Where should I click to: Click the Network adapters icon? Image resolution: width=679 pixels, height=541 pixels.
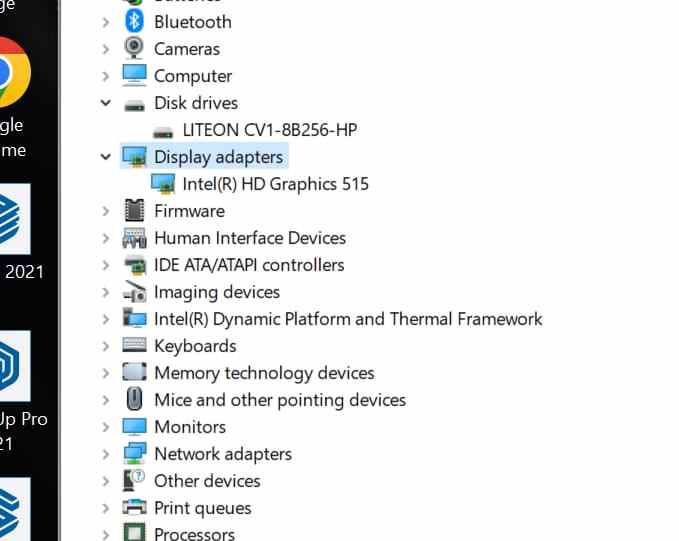coord(134,454)
